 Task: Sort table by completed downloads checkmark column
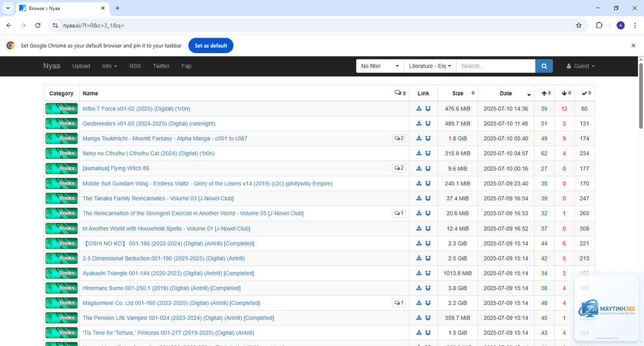coord(585,93)
